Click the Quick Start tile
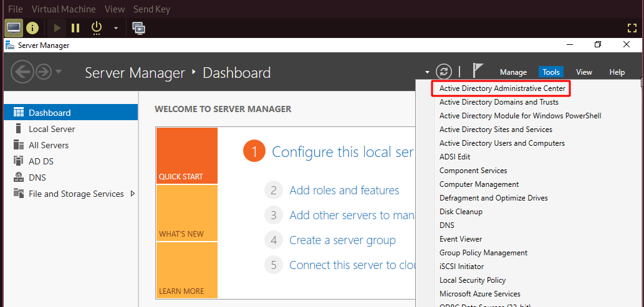Viewport: 644px width, 307px height. (187, 156)
